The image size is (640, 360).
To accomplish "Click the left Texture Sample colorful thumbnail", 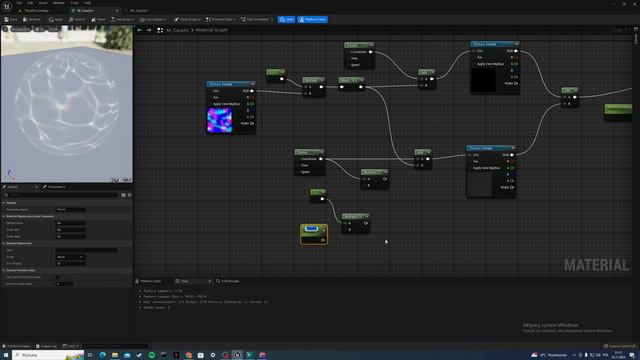I will 220,120.
